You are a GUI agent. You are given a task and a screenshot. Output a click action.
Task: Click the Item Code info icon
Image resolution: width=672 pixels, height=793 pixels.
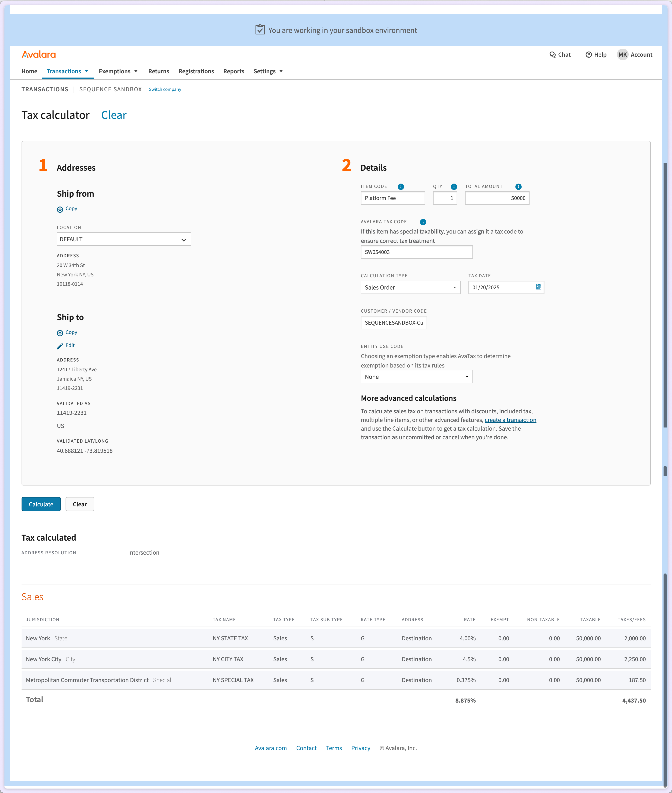(x=401, y=187)
